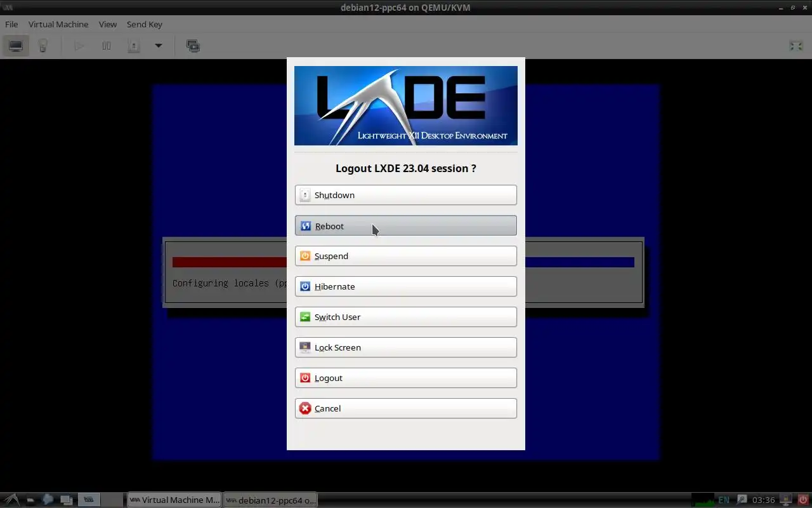Launch the file manager from the taskbar
812x508 pixels.
[30, 500]
